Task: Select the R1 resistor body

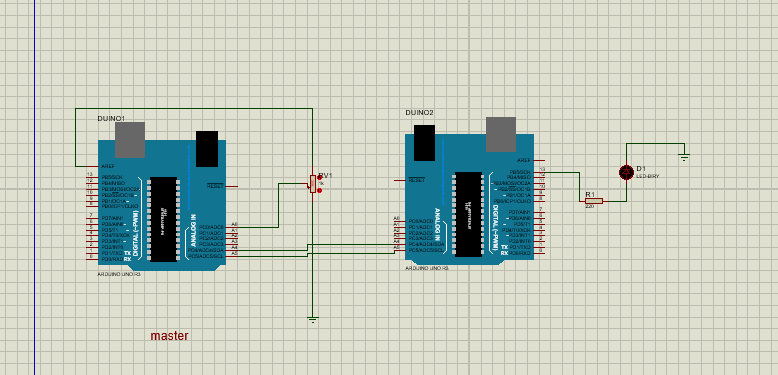Action: tap(594, 201)
